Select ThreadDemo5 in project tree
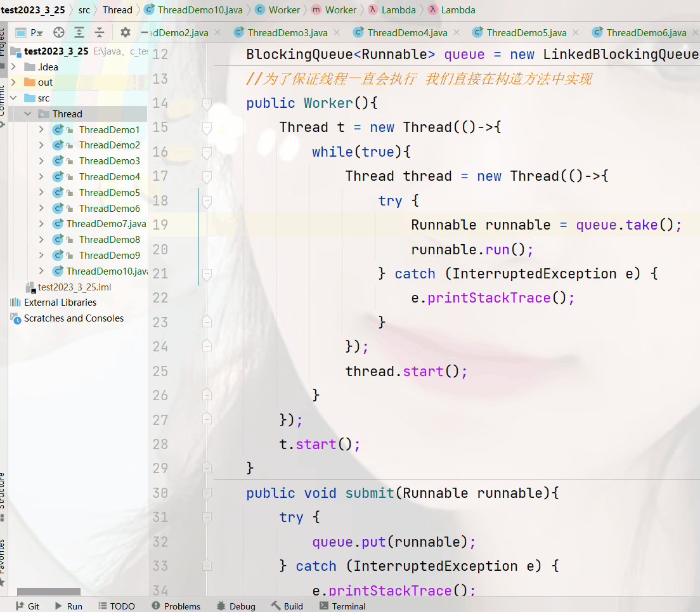This screenshot has width=700, height=612. pyautogui.click(x=109, y=192)
